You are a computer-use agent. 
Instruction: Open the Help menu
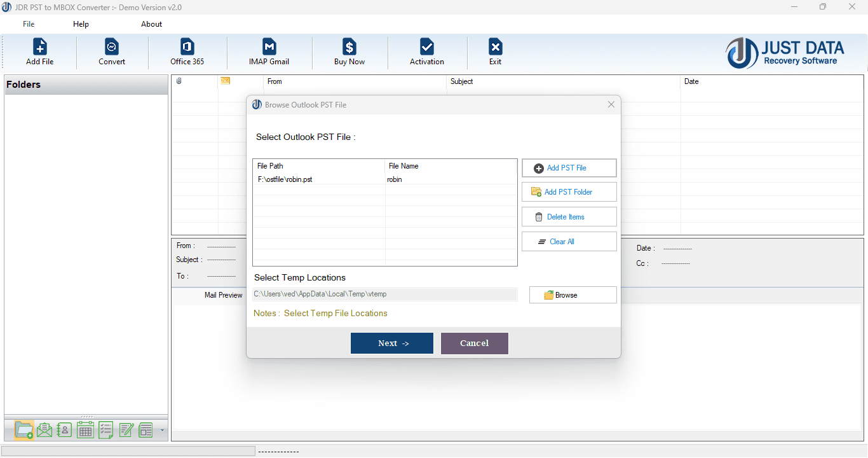coord(81,24)
